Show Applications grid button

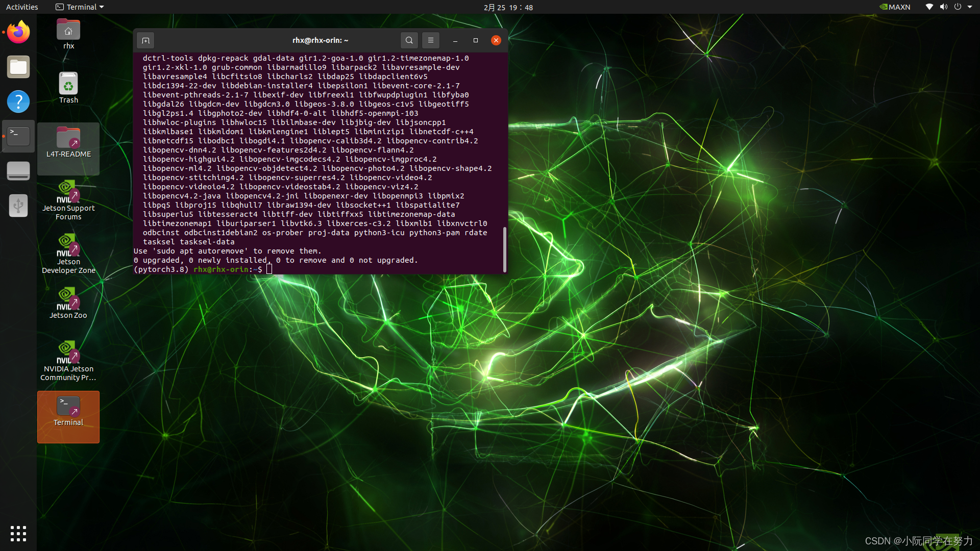18,533
